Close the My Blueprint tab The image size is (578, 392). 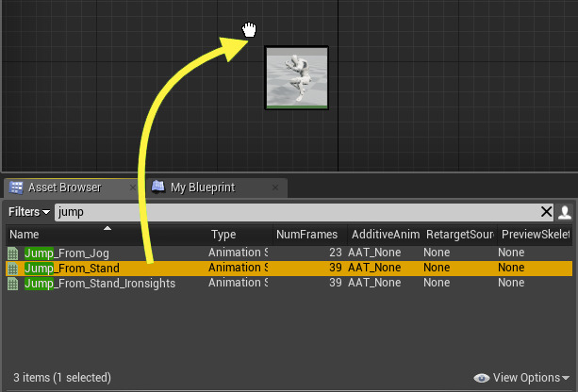click(x=275, y=188)
